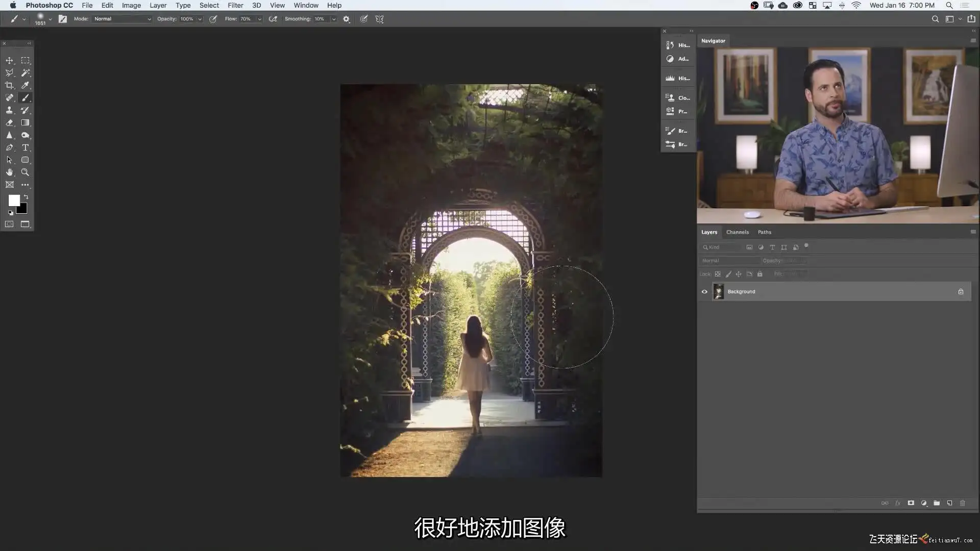
Task: Select the Horizontal Type tool
Action: pos(25,147)
